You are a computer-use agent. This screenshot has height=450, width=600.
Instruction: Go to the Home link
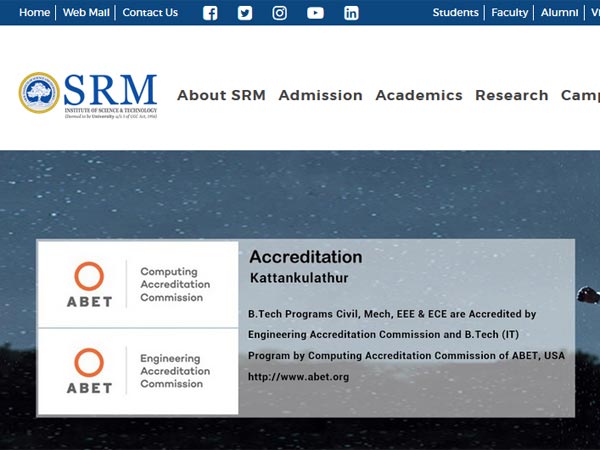(x=34, y=13)
